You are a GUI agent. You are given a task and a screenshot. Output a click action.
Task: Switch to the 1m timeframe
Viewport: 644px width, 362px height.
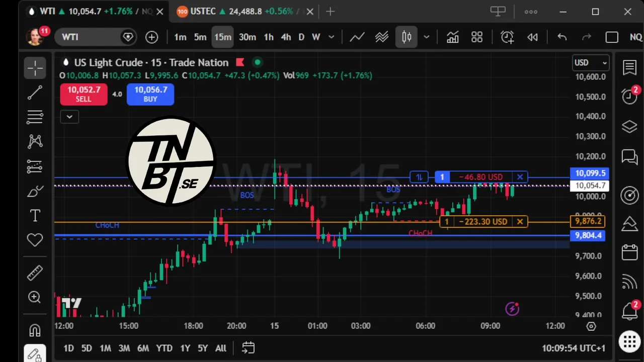[180, 37]
